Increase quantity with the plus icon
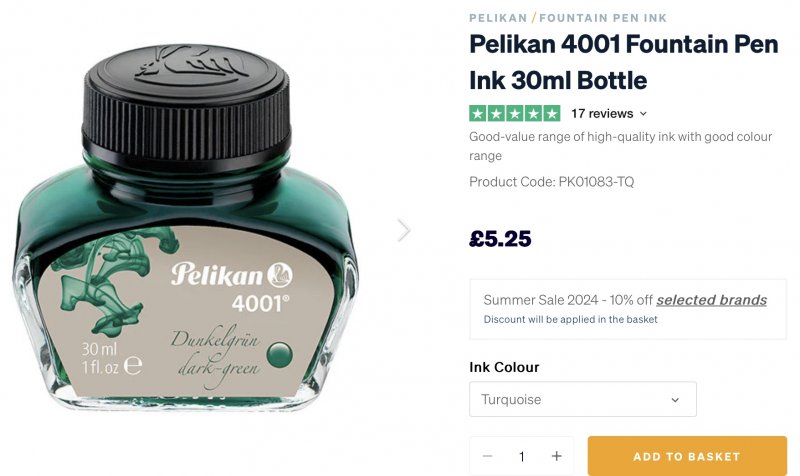The width and height of the screenshot is (800, 476). [x=557, y=456]
